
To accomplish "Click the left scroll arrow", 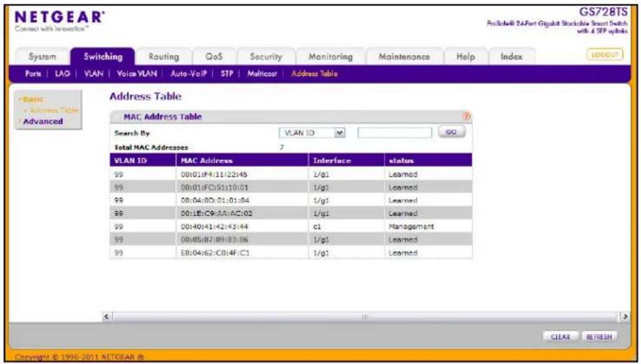I will tap(107, 316).
